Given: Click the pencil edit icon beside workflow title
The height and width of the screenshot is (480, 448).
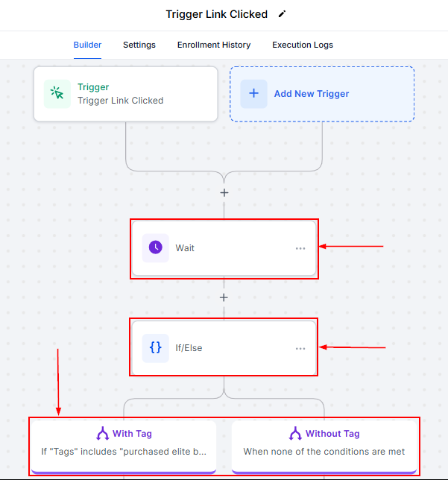Looking at the screenshot, I should 282,14.
